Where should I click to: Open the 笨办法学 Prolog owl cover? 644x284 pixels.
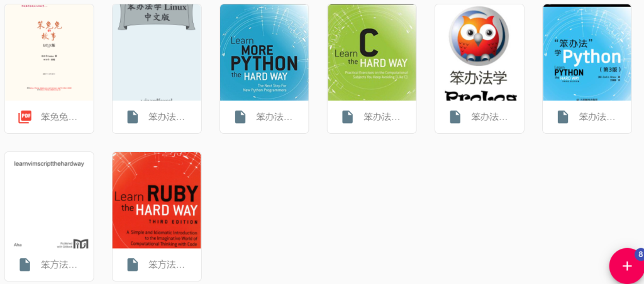pos(479,53)
